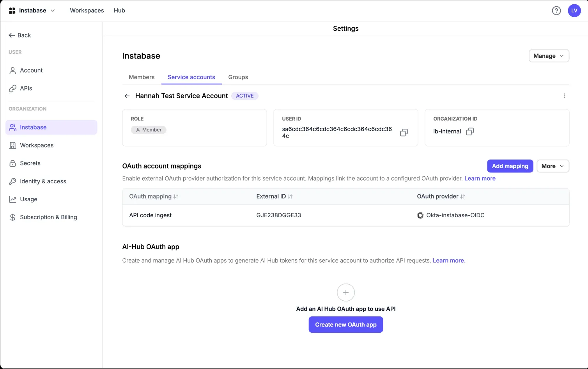Image resolution: width=588 pixels, height=369 pixels.
Task: Switch to the Groups tab
Action: coord(238,77)
